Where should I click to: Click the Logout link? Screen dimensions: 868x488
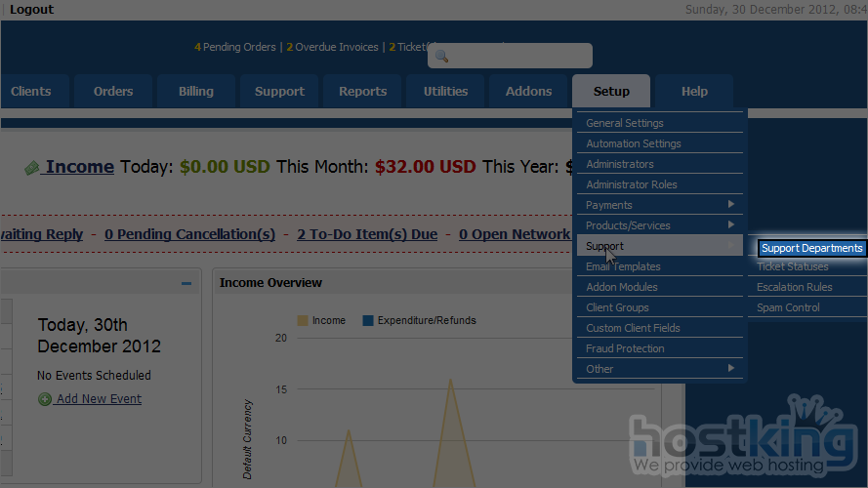coord(31,10)
